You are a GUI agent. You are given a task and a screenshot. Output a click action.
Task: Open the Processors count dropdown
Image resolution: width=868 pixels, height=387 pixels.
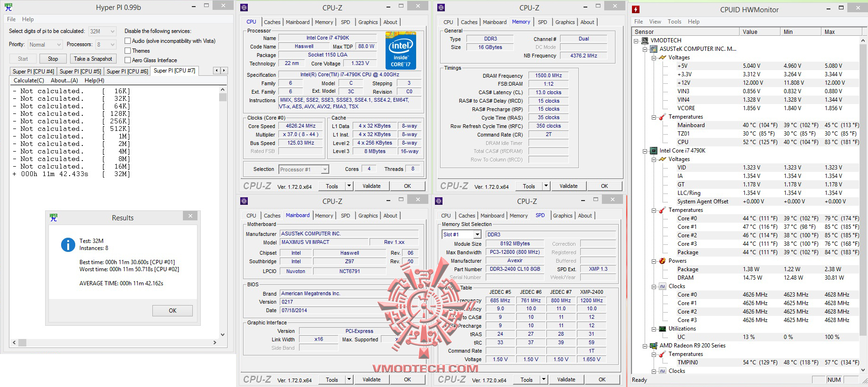[x=106, y=45]
